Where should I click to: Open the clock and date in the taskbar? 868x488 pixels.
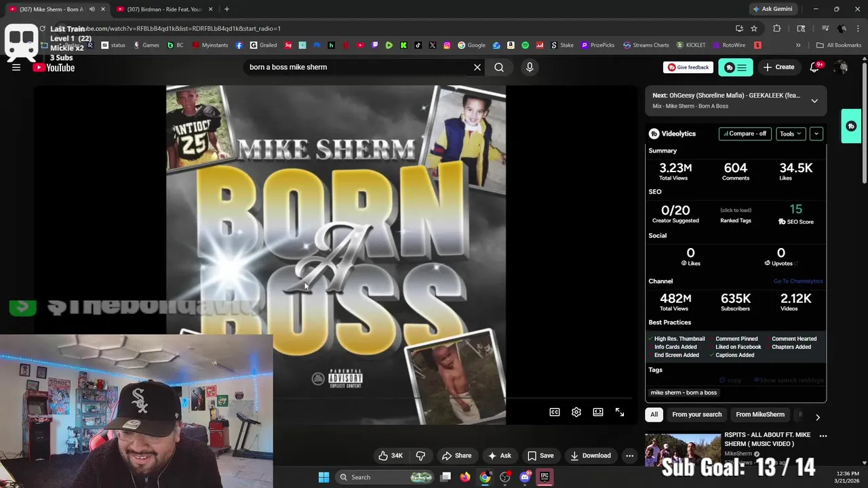[x=848, y=477]
